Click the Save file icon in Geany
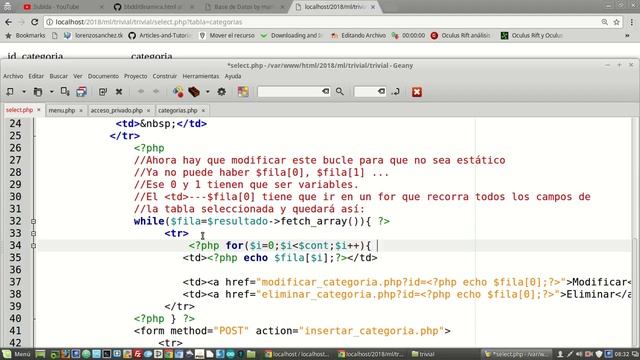The height and width of the screenshot is (360, 640). coord(65,92)
